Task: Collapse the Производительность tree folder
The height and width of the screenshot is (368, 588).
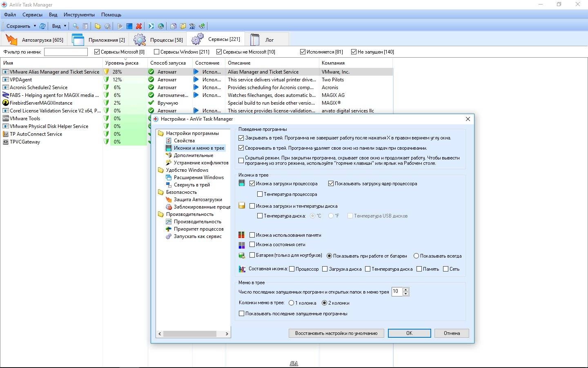Action: pos(161,214)
